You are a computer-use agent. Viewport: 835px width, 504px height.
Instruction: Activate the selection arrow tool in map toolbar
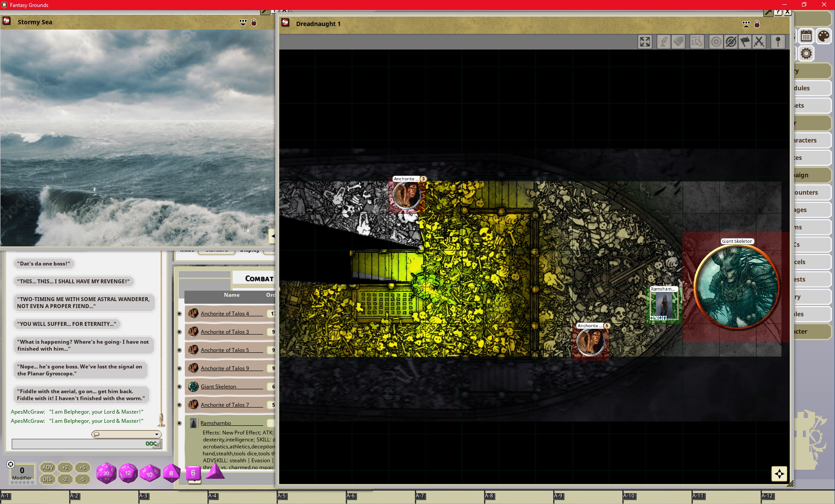697,42
